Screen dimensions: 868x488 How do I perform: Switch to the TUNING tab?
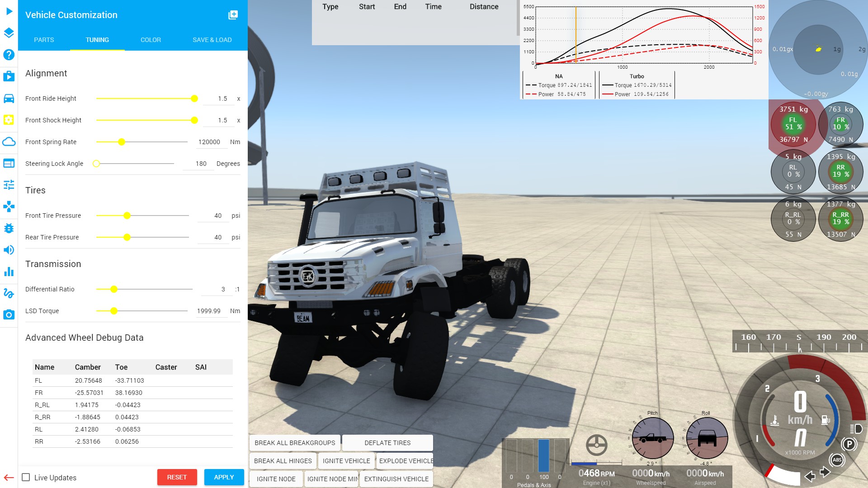point(97,40)
